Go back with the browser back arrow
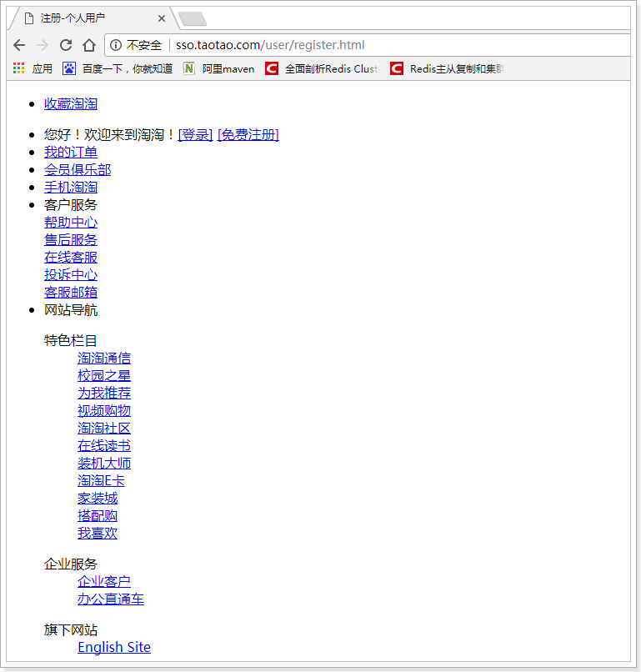The height and width of the screenshot is (672, 641). click(x=19, y=45)
